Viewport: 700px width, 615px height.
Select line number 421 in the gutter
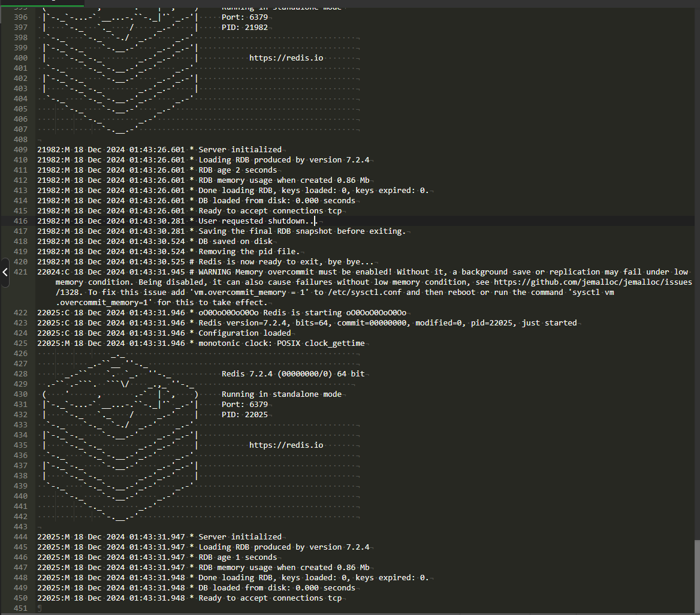point(20,272)
